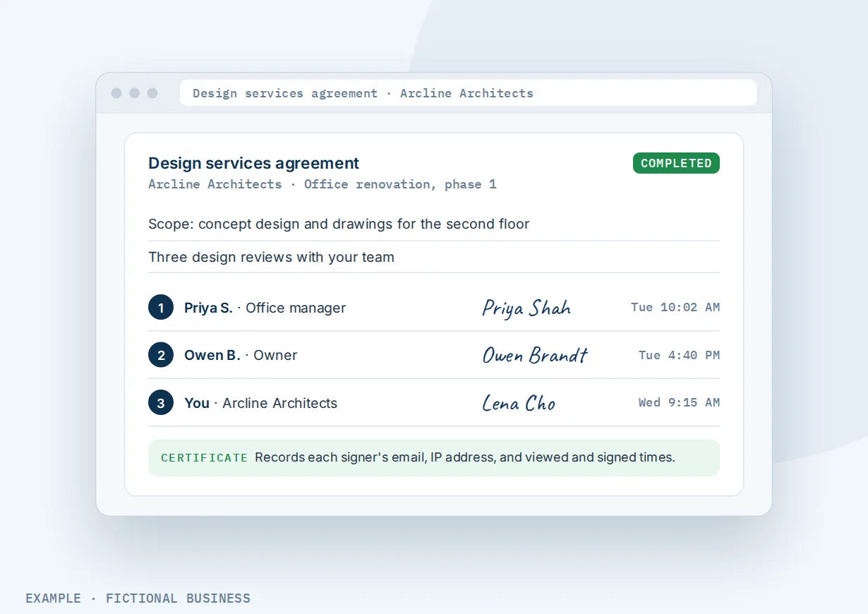Screen dimensions: 868x614
Task: Click timestamp 'Tue 4:40 PM'
Action: pos(679,355)
